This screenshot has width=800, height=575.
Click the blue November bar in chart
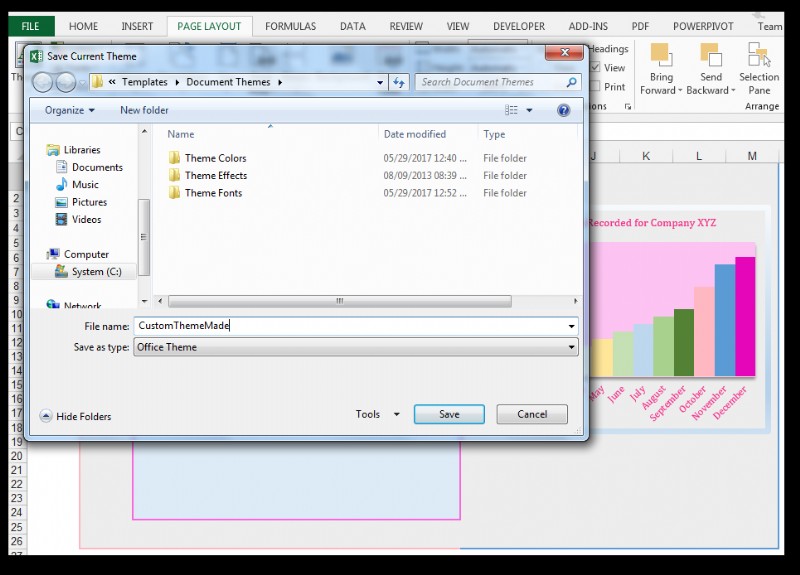[724, 320]
